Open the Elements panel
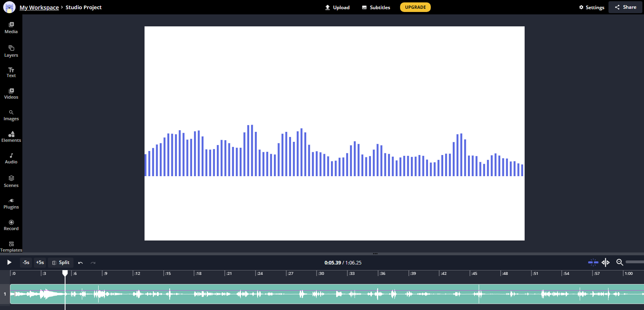 (x=11, y=137)
